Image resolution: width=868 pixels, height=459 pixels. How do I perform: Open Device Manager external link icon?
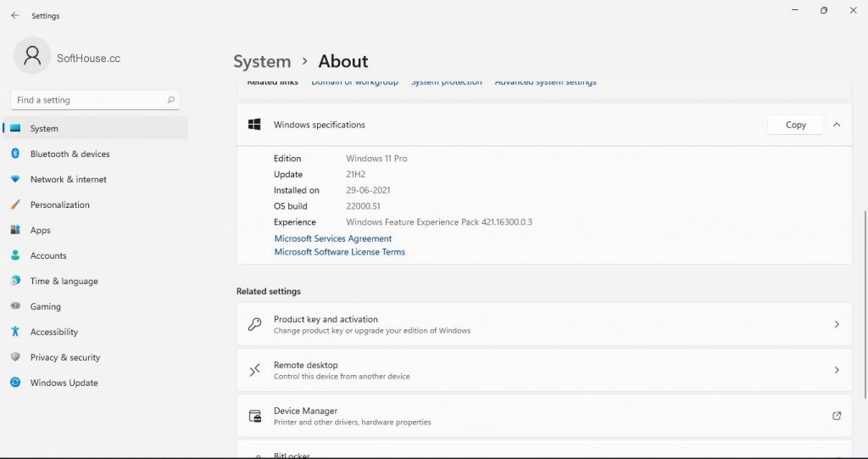point(837,416)
